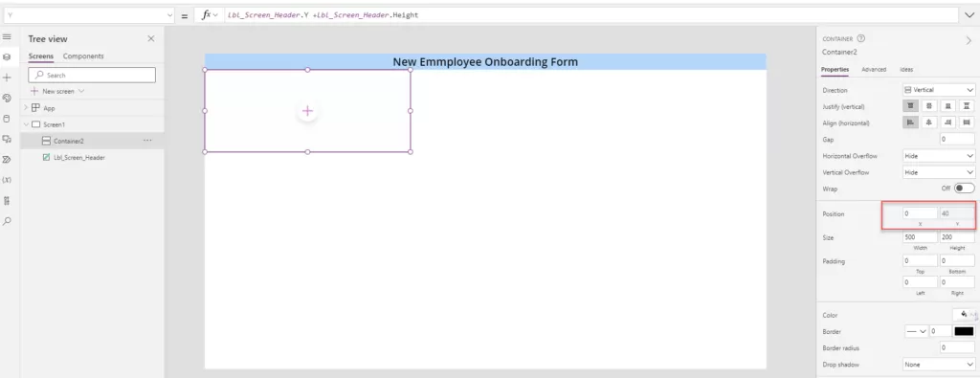
Task: Open the Variables (x) icon in left rail
Action: coord(7,180)
